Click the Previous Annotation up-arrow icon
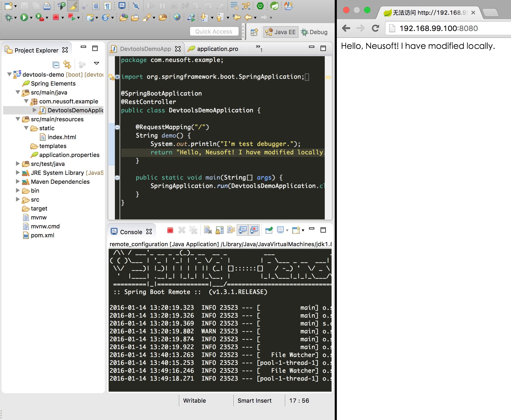This screenshot has height=420, width=511. click(220, 18)
